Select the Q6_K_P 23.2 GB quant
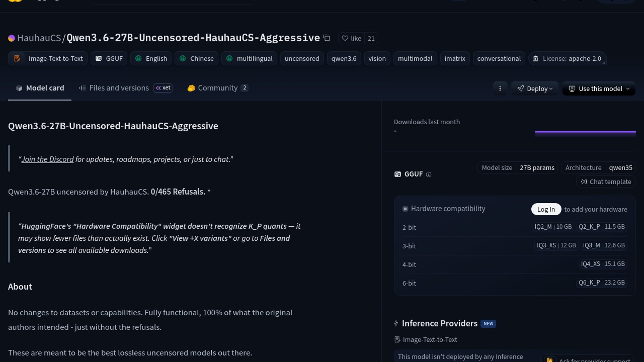The height and width of the screenshot is (362, 644). [601, 283]
